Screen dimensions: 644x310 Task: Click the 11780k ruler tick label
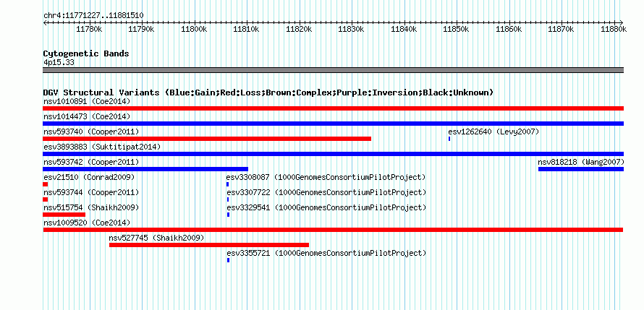89,29
